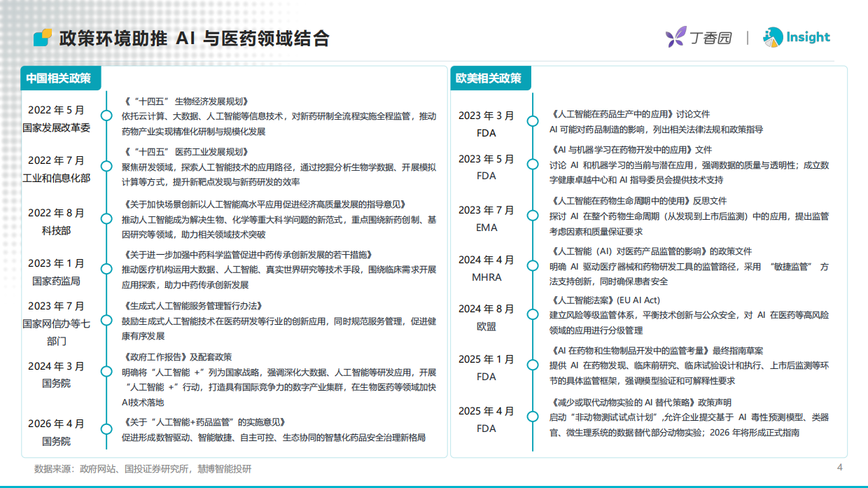
Task: Click the label 国家网信办等七部门
Action: pos(56,332)
